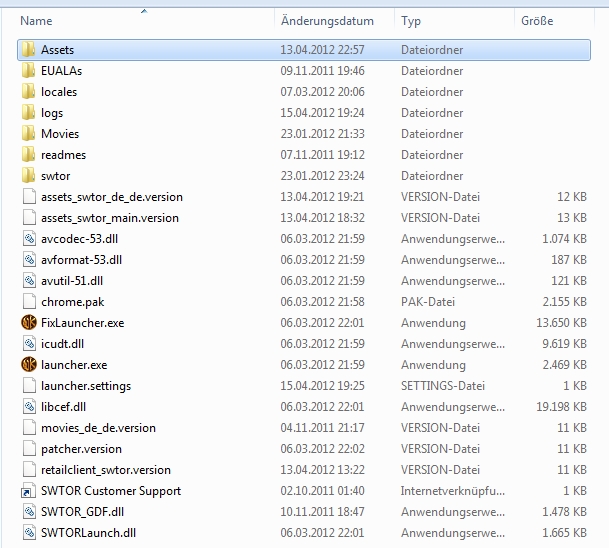Click the assets_swtor_de_de.version file icon
Screen dimensions: 609x548
pyautogui.click(x=29, y=197)
